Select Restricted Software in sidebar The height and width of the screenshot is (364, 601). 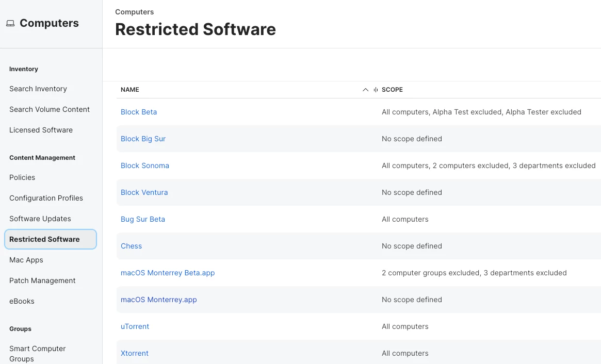tap(50, 239)
